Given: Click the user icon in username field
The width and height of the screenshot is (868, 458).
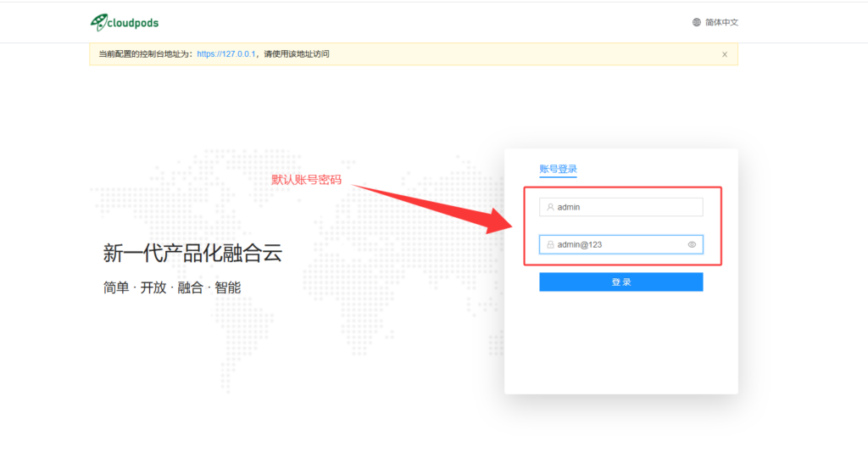Looking at the screenshot, I should click(550, 207).
